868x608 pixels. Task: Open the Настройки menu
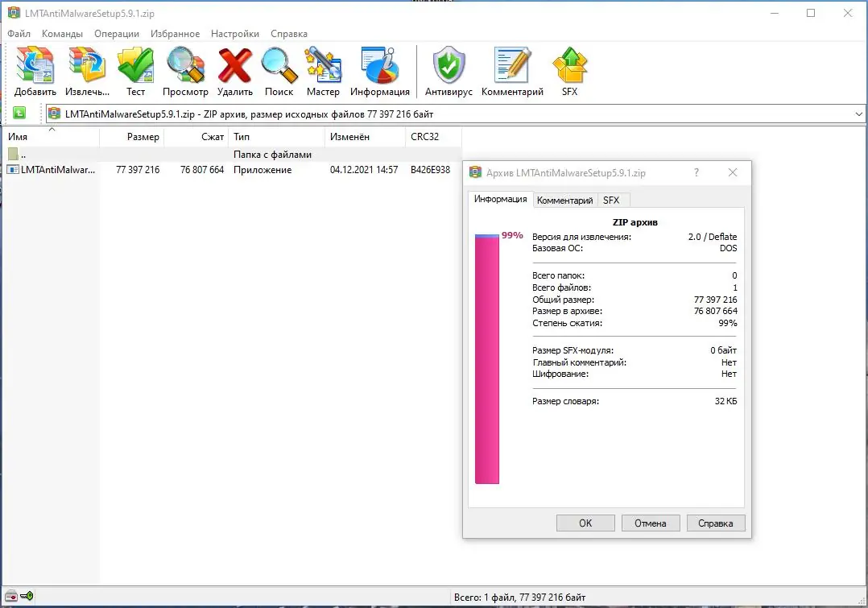[235, 34]
